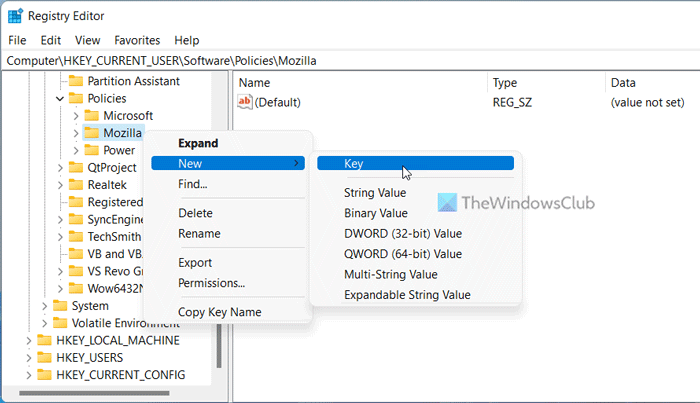Click the REG_SZ type cell
Viewport: 700px width, 403px height.
click(x=512, y=102)
